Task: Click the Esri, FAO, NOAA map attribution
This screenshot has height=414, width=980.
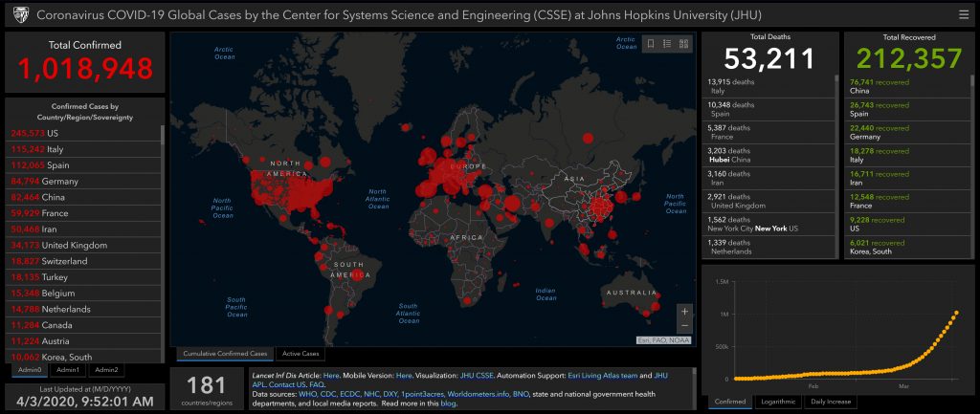Action: (x=665, y=340)
